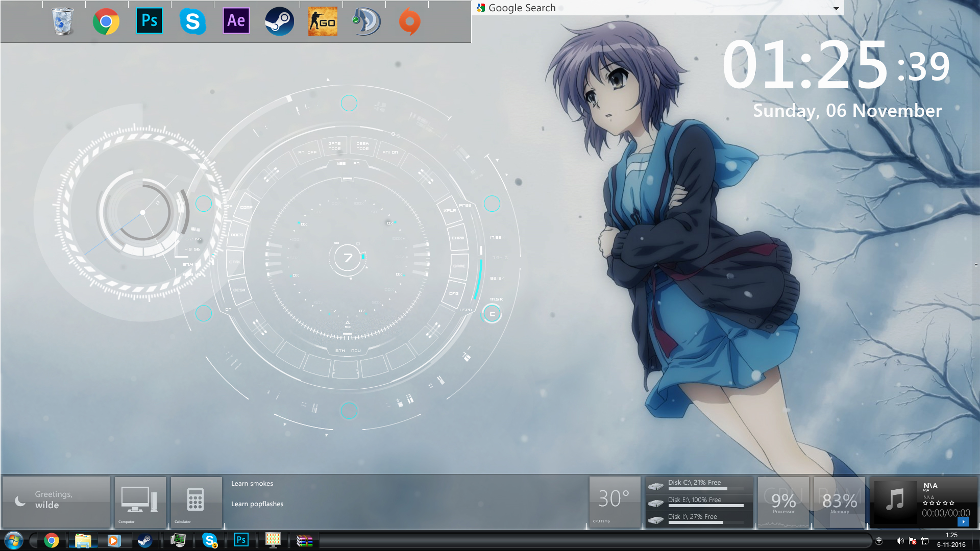Select the 'Learn popflashes' note
The height and width of the screenshot is (551, 980).
pyautogui.click(x=257, y=504)
